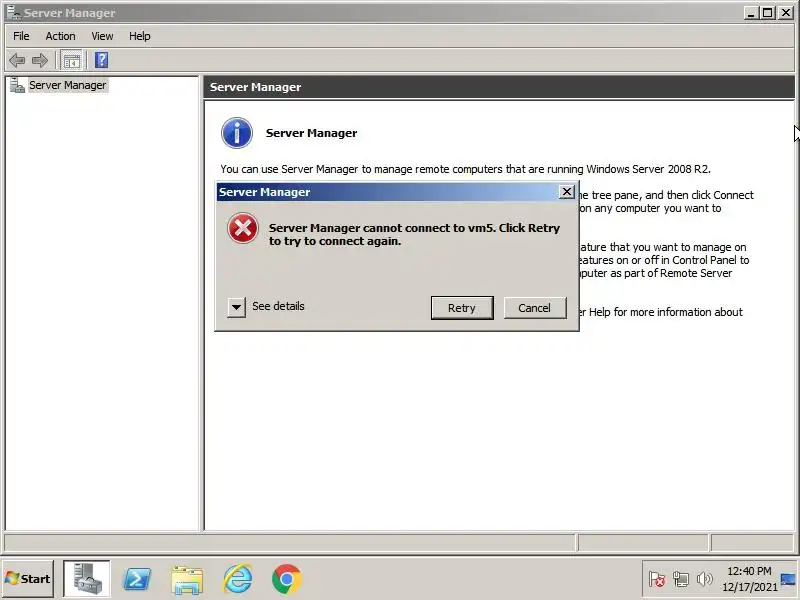Click the volume speaker tray icon

pyautogui.click(x=705, y=579)
